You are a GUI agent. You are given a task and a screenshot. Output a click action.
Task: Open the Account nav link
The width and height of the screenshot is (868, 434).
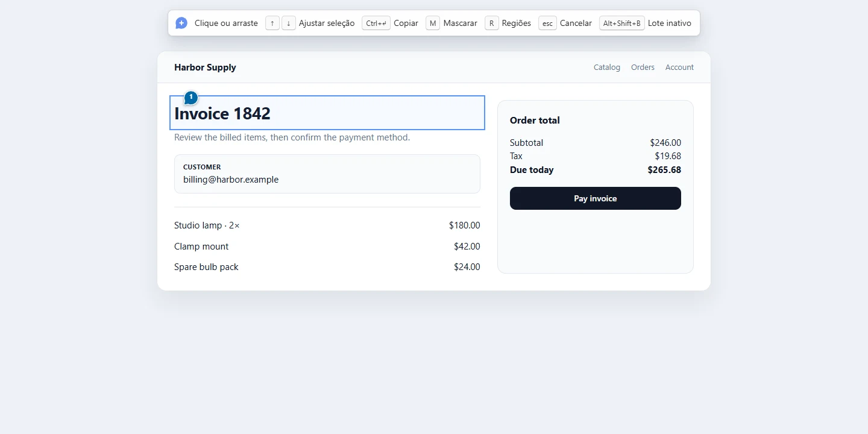679,68
